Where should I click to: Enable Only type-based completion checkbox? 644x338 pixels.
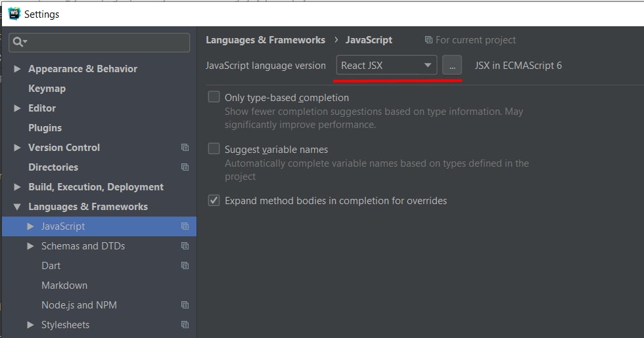point(214,97)
